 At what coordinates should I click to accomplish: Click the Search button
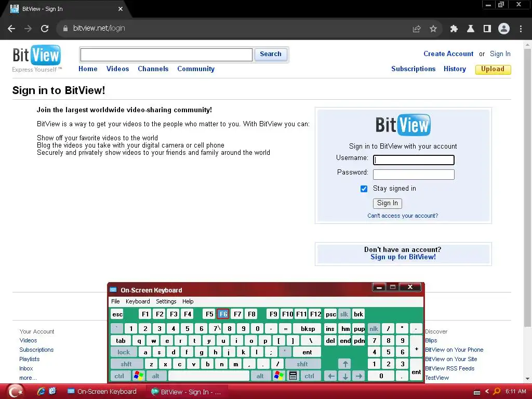[x=270, y=54]
